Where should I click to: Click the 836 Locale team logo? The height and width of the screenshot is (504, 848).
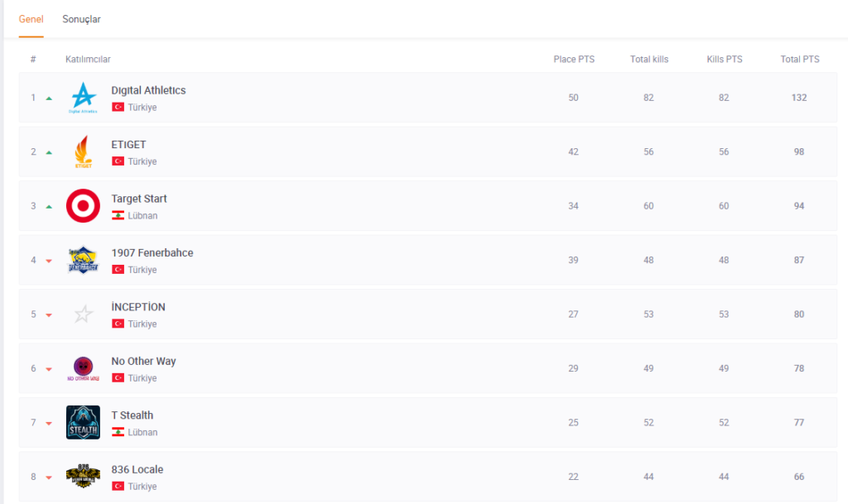pyautogui.click(x=83, y=476)
